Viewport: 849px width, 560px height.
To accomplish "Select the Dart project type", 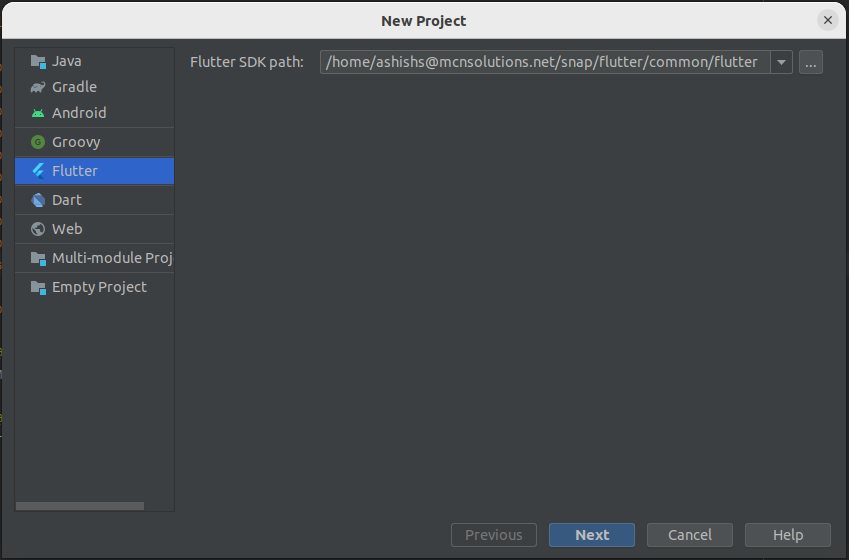I will (67, 200).
